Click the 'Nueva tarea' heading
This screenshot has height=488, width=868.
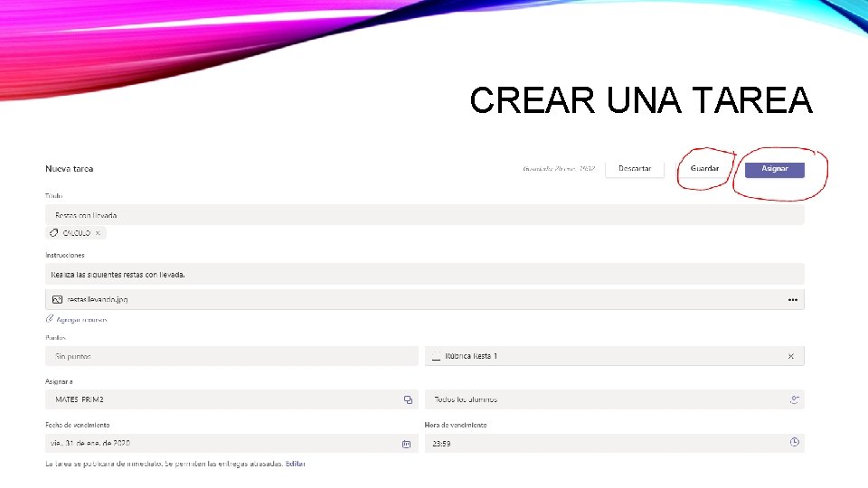coord(70,169)
